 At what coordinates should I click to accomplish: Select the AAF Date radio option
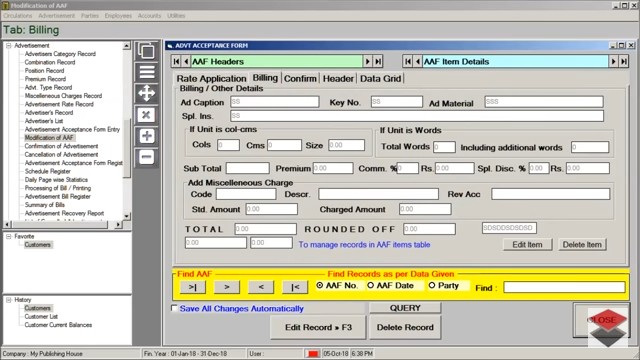(x=371, y=285)
